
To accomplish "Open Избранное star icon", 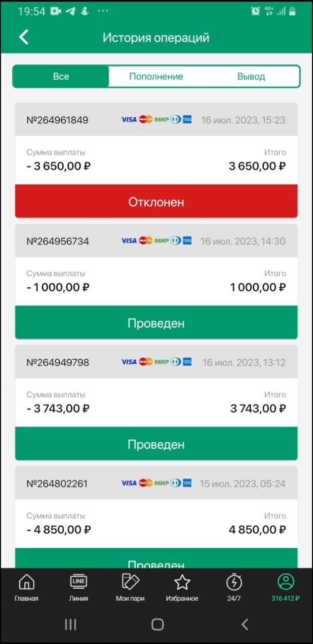I will [x=182, y=588].
